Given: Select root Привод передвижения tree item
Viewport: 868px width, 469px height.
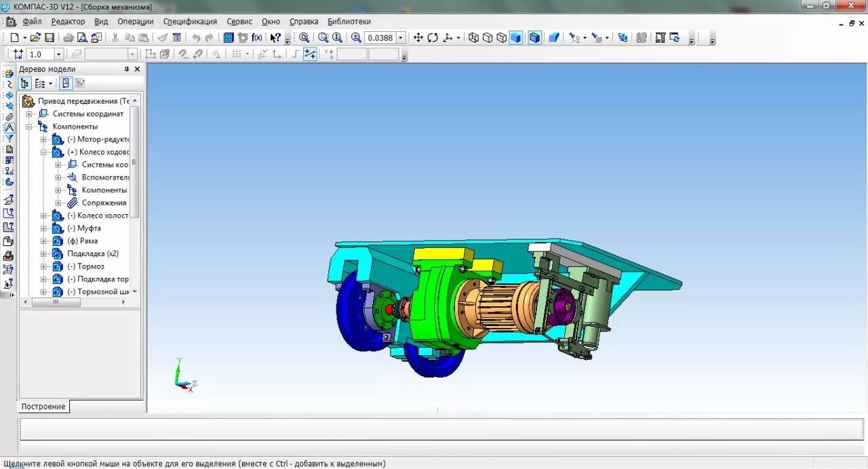Looking at the screenshot, I should (83, 101).
